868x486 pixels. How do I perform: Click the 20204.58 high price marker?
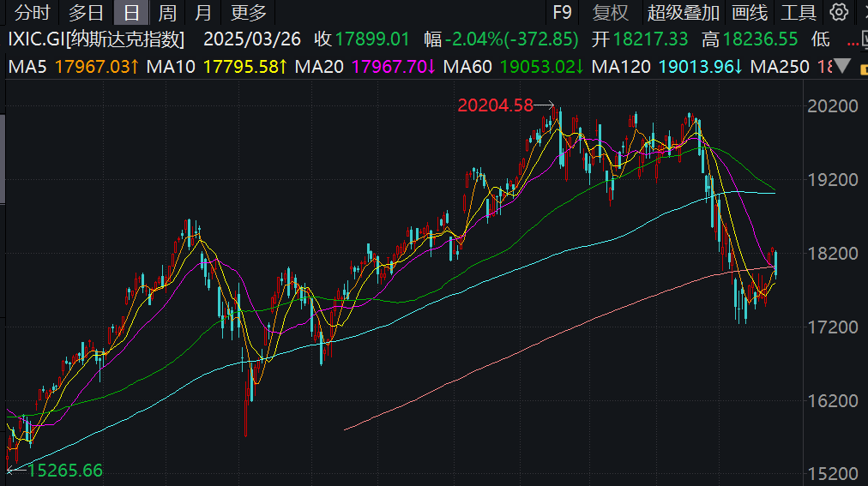coord(495,105)
